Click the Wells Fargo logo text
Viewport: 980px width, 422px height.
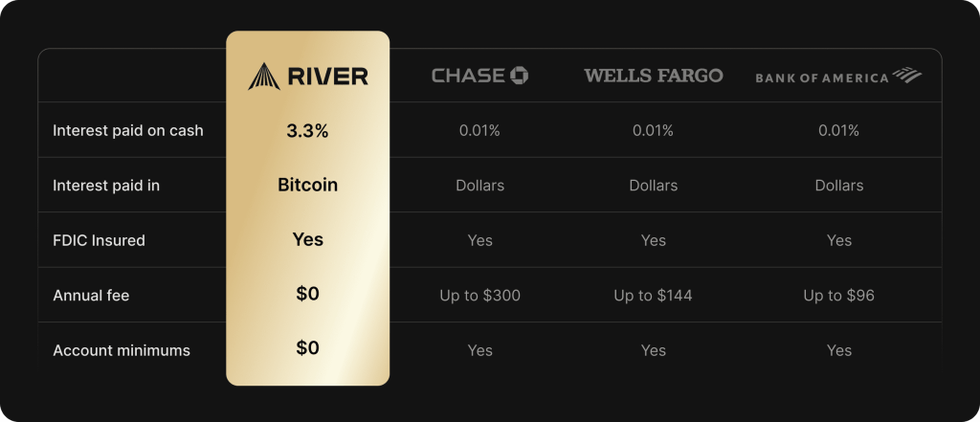coord(654,76)
